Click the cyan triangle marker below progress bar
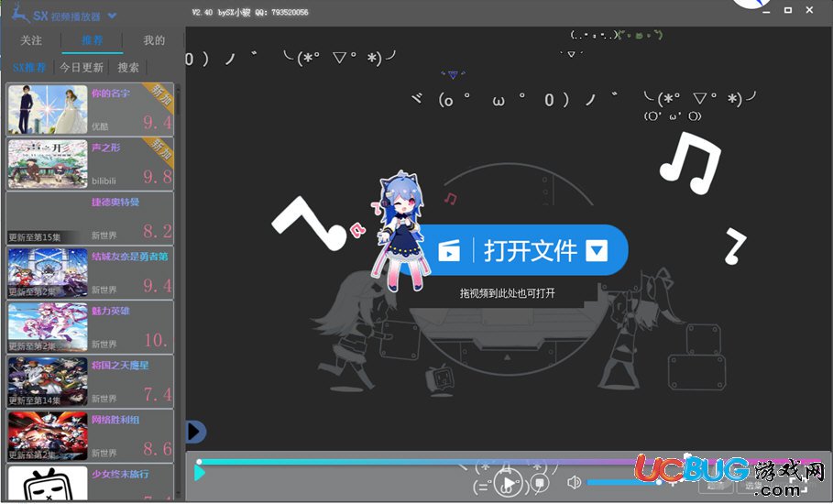Viewport: 833px width, 504px height. pyautogui.click(x=200, y=473)
